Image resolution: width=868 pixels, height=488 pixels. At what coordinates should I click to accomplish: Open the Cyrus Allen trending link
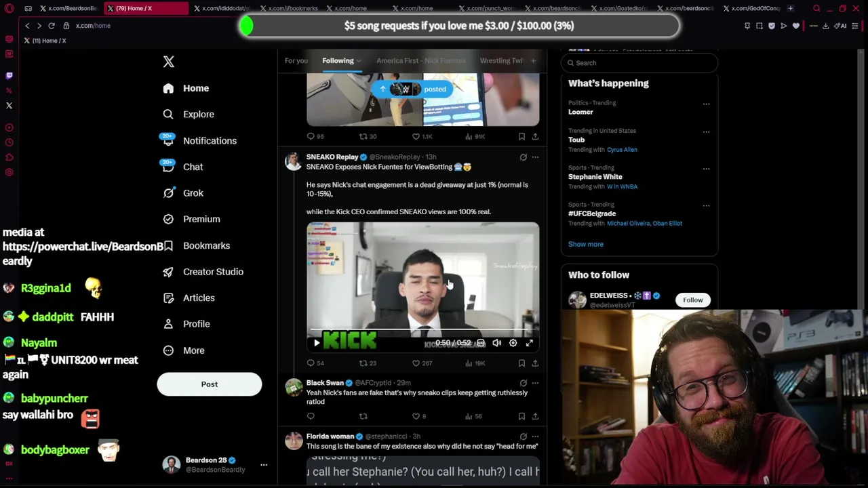622,150
